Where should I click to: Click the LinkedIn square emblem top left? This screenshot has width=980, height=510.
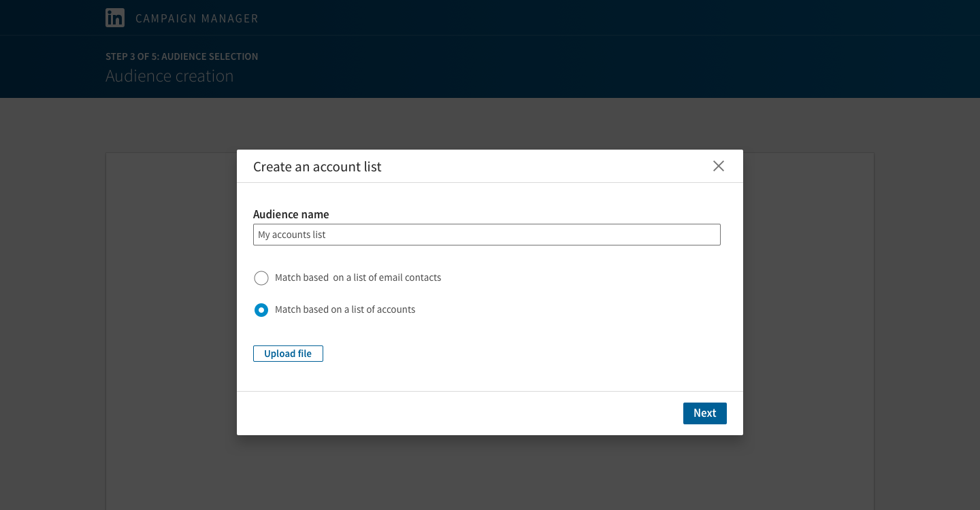click(115, 18)
